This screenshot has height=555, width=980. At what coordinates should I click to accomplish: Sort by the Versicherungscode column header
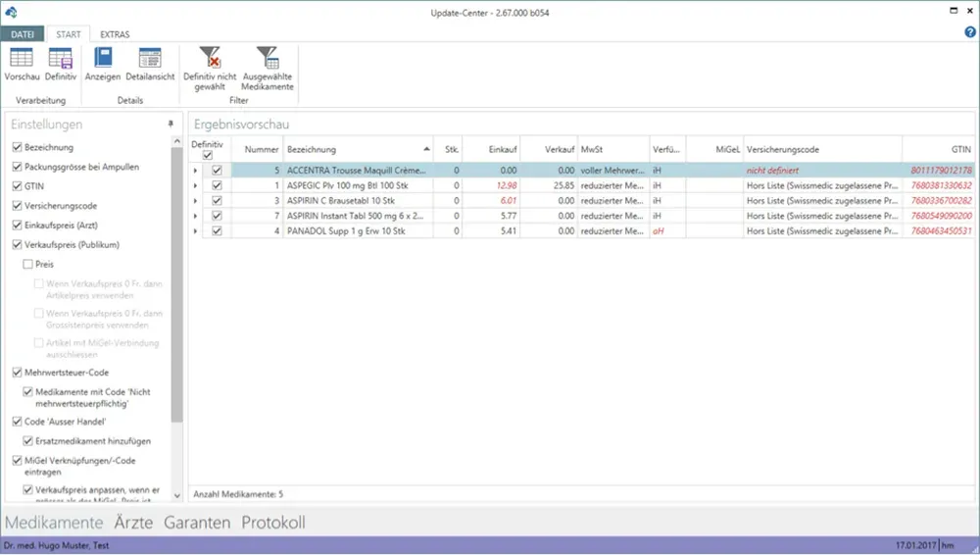(822, 149)
